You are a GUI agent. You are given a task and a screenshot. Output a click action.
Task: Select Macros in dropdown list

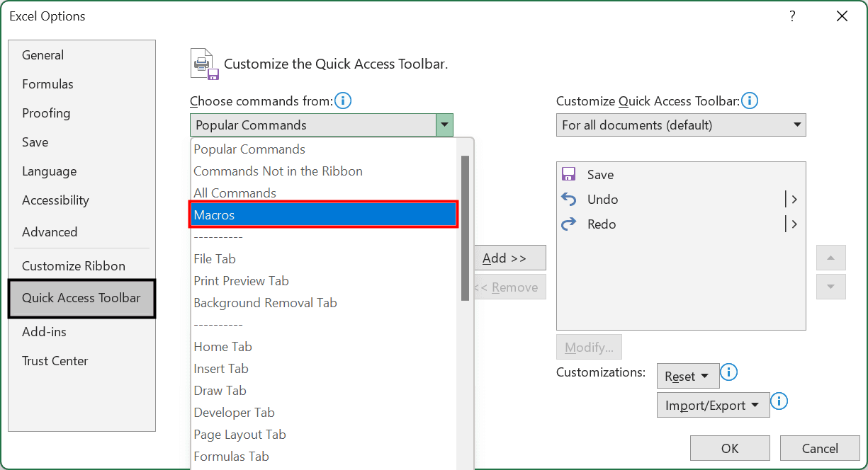pyautogui.click(x=325, y=214)
